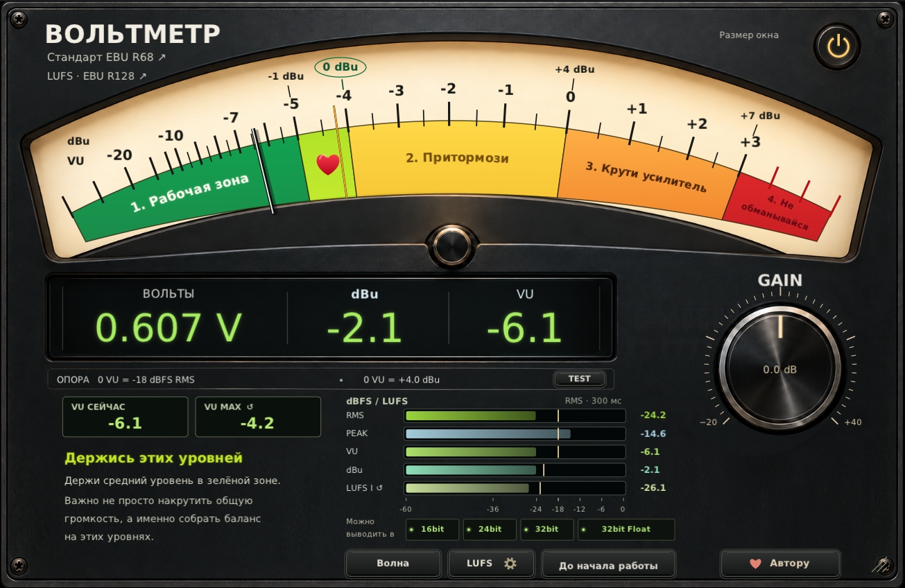
Task: Click the gear icon on LUFS button
Action: [x=510, y=564]
